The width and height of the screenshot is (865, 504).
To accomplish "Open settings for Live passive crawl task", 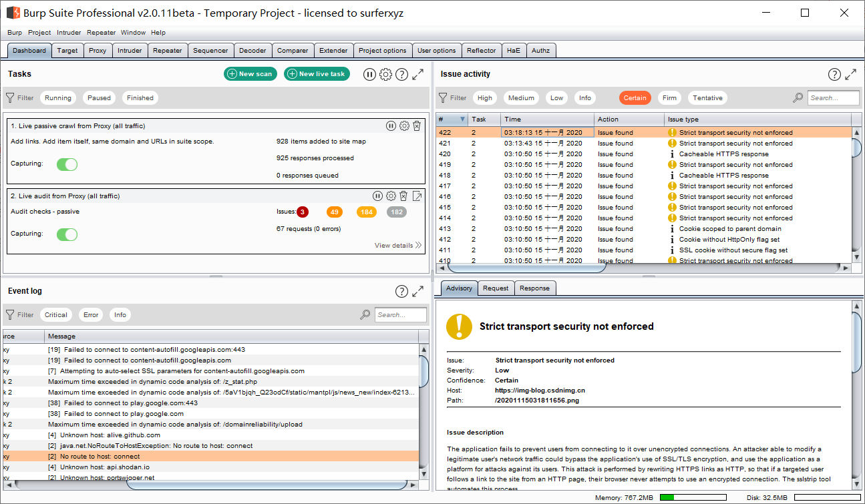I will click(x=404, y=125).
